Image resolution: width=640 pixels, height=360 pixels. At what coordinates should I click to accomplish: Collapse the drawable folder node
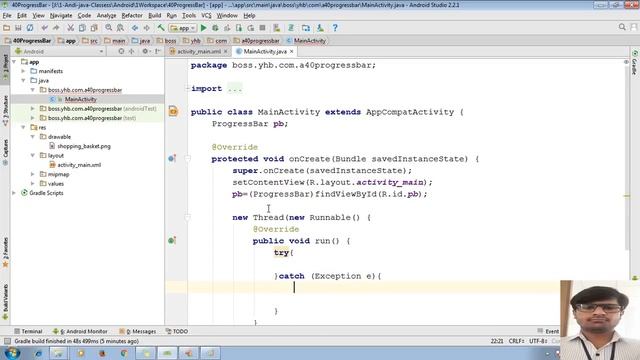tap(33, 137)
